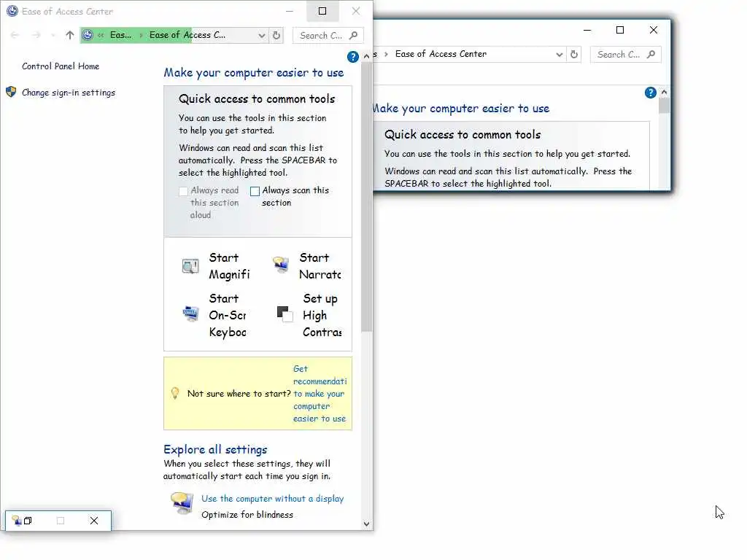Click Optimize for blindness text
Viewport: 747px width, 560px height.
247,515
